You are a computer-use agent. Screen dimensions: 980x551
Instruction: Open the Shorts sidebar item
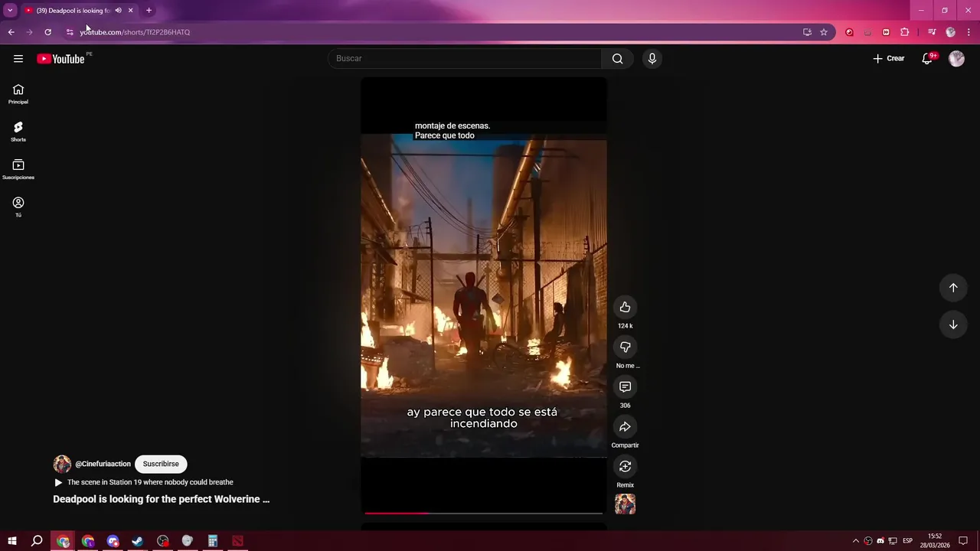click(18, 132)
